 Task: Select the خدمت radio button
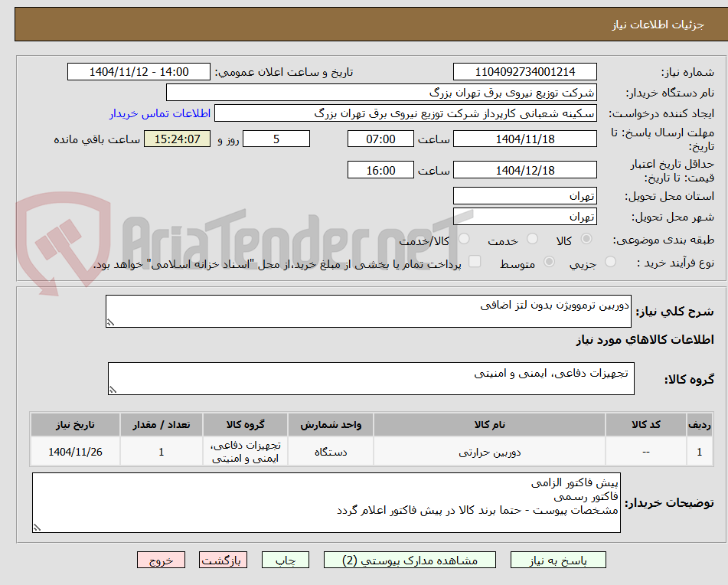click(x=532, y=239)
